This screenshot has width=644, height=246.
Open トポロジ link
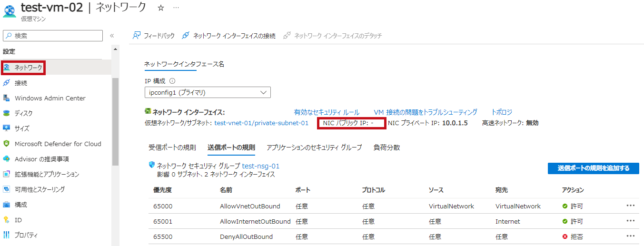click(502, 112)
